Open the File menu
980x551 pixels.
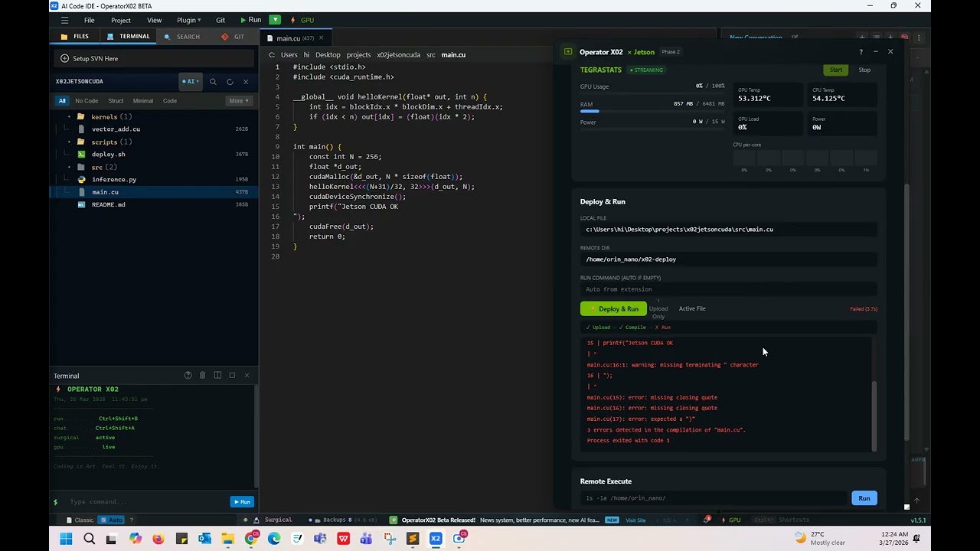90,20
